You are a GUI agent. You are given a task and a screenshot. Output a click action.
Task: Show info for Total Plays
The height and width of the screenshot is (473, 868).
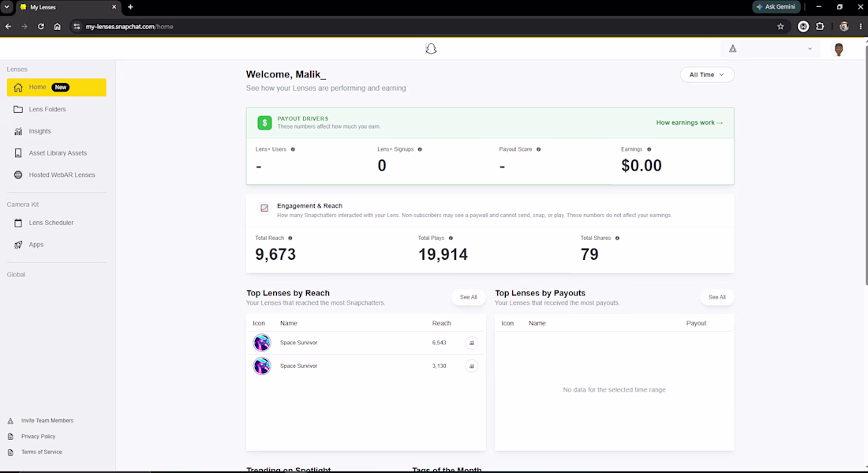(x=451, y=238)
